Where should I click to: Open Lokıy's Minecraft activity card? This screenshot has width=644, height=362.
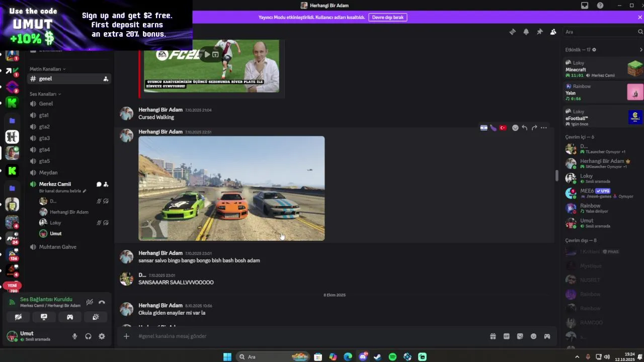(603, 69)
